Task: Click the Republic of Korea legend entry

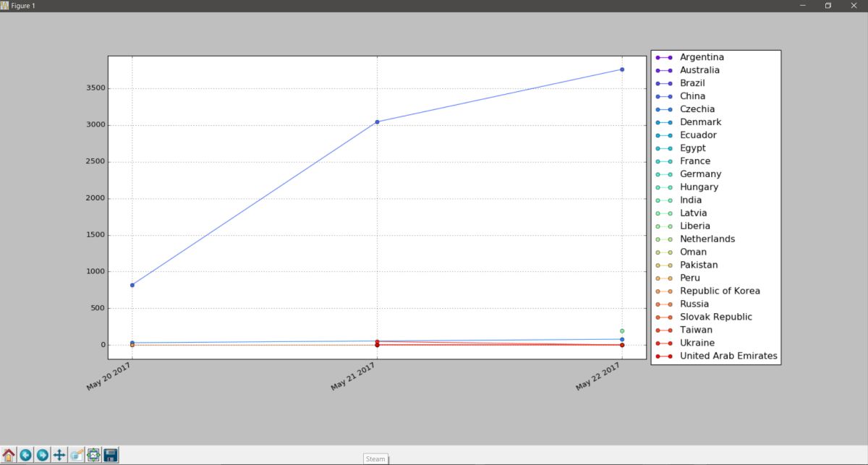Action: point(707,291)
